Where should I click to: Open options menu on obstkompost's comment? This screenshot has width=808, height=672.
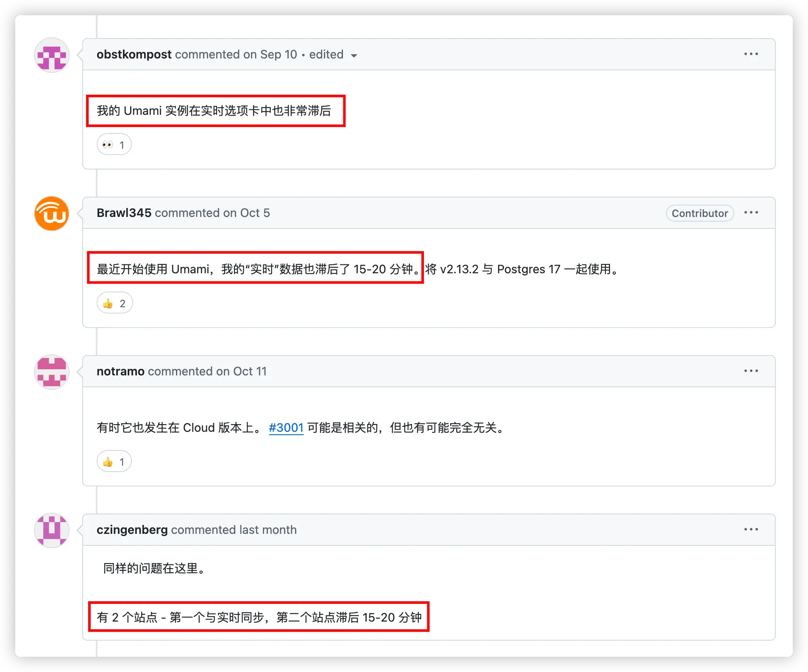[x=751, y=54]
